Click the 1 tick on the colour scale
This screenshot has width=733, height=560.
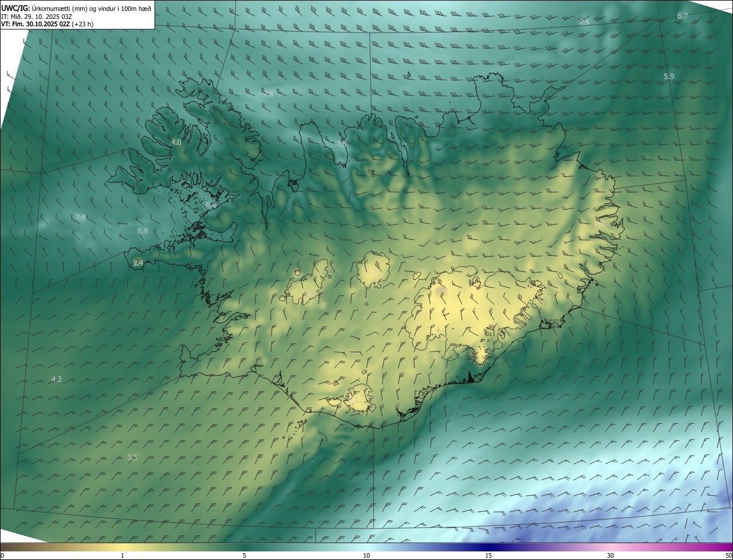pyautogui.click(x=123, y=555)
